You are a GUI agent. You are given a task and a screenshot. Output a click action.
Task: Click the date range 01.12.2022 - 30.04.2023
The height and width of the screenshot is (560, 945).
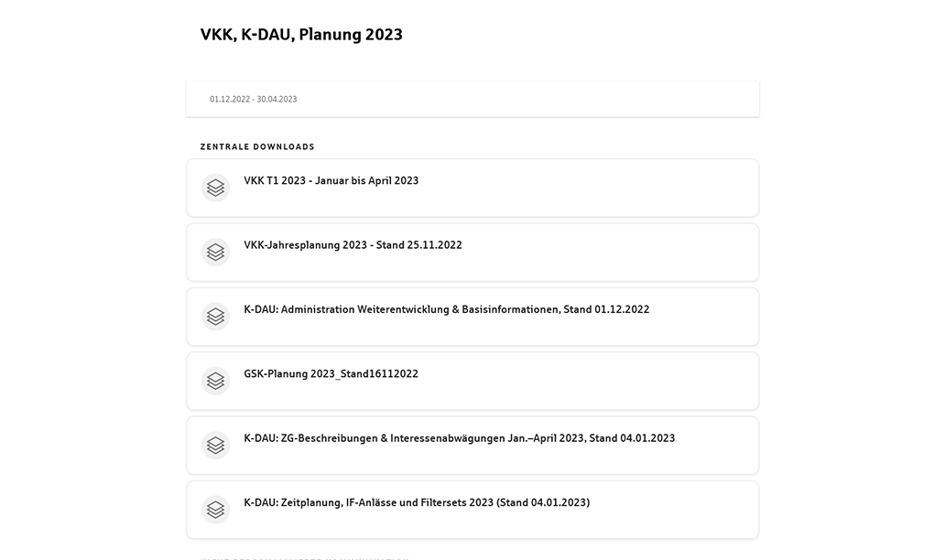click(253, 99)
